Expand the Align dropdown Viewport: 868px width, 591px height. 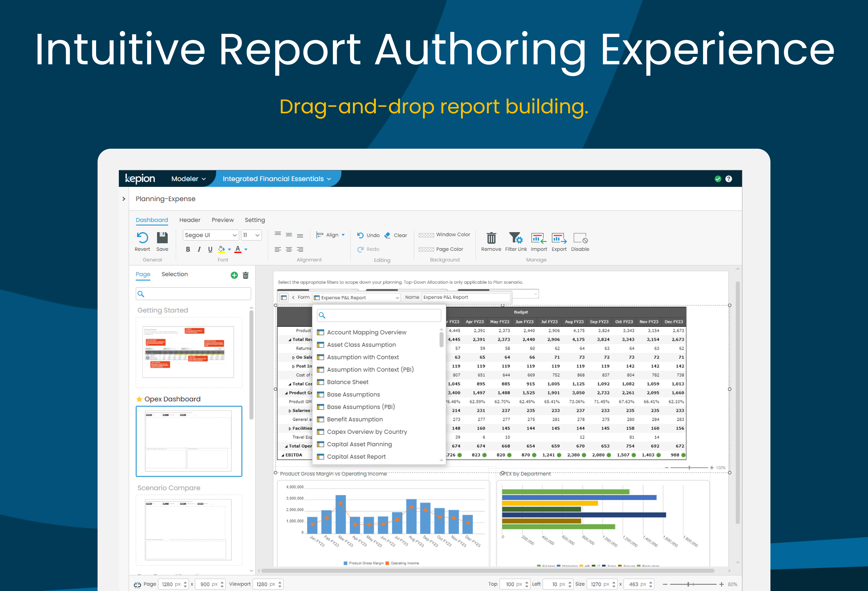(331, 235)
